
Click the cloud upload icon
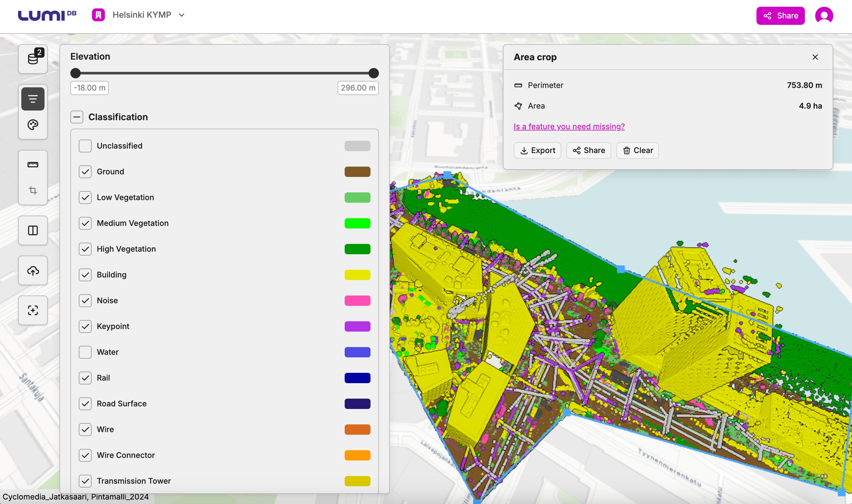point(33,270)
